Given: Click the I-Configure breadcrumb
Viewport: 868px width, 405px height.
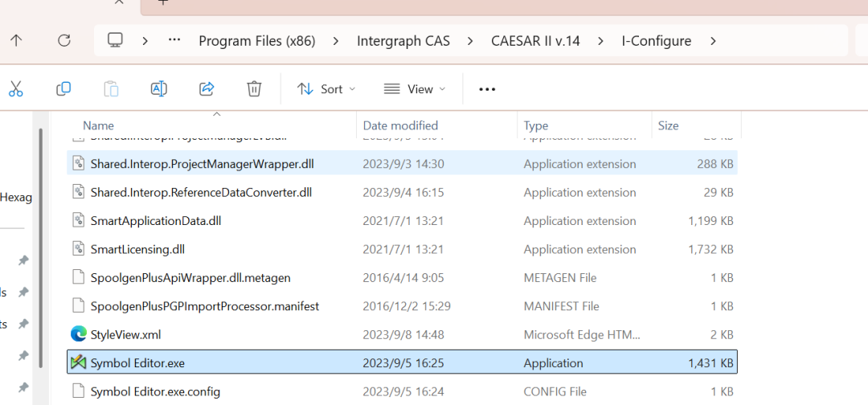Looking at the screenshot, I should (657, 41).
